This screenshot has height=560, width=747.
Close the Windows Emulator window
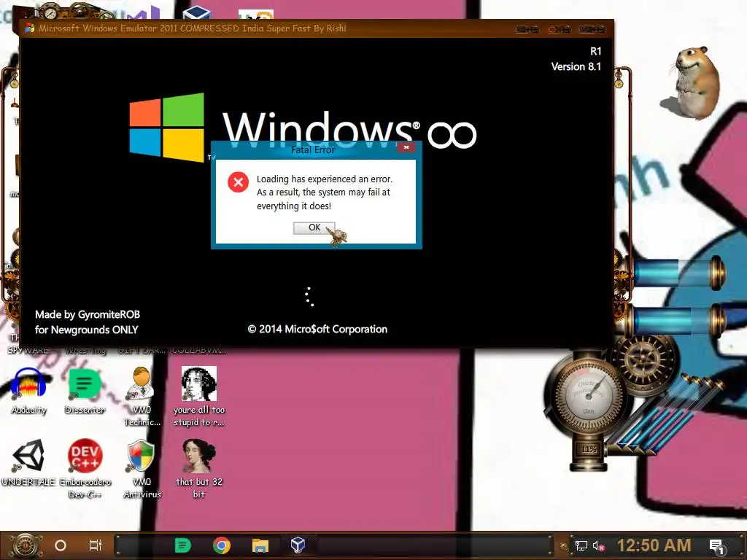click(x=592, y=29)
